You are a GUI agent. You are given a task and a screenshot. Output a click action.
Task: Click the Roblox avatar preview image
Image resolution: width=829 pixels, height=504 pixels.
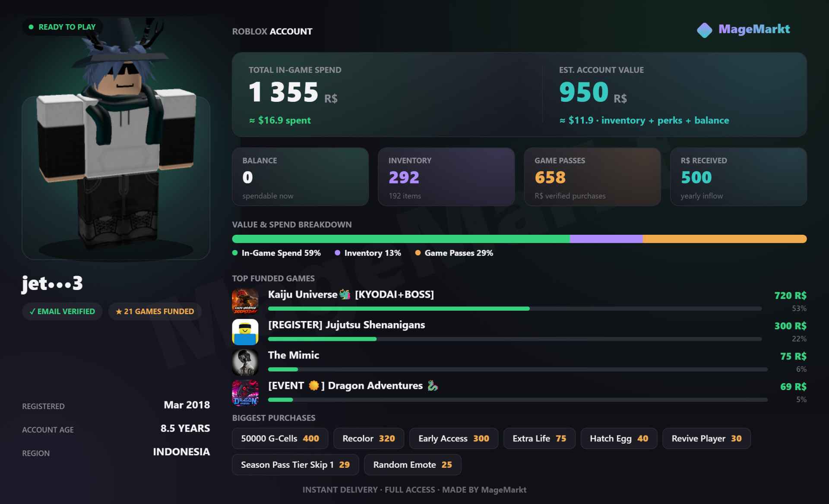point(116,138)
